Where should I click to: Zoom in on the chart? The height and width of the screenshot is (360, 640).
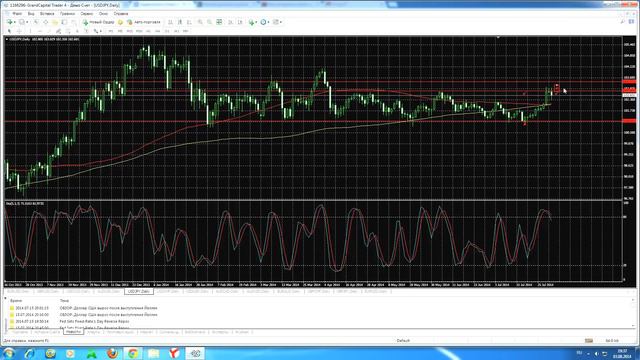coord(200,22)
